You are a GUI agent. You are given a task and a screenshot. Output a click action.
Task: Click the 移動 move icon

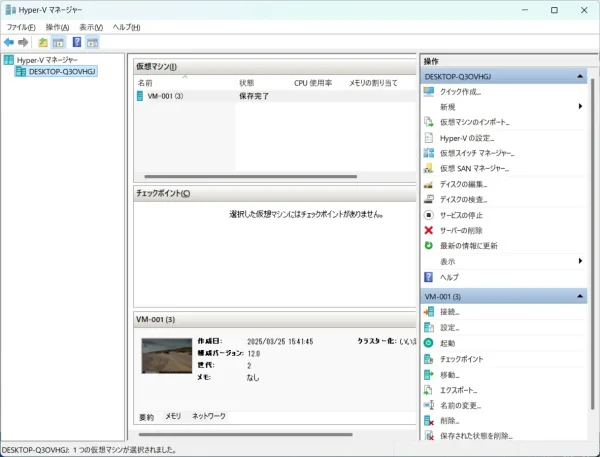point(429,375)
